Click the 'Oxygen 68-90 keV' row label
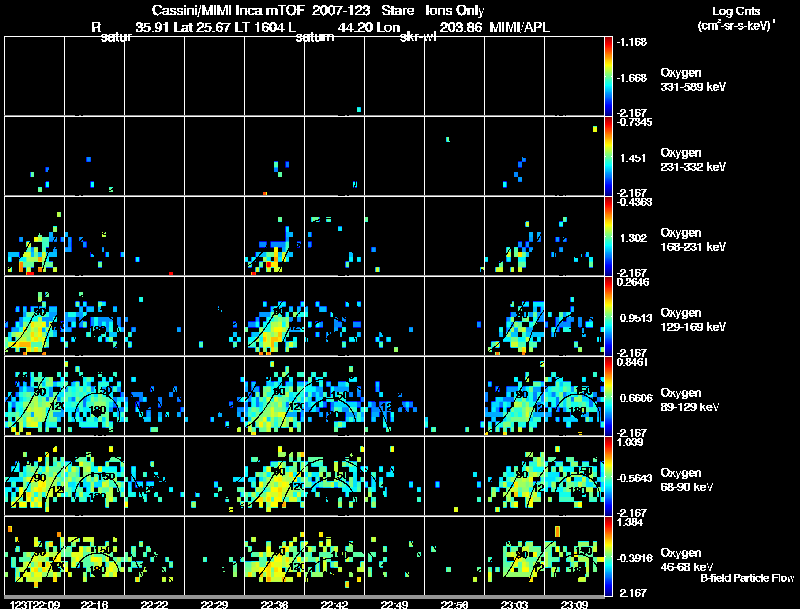 (687, 480)
